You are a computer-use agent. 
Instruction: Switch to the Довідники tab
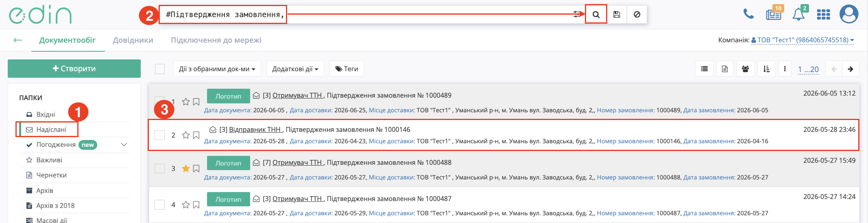(x=133, y=40)
